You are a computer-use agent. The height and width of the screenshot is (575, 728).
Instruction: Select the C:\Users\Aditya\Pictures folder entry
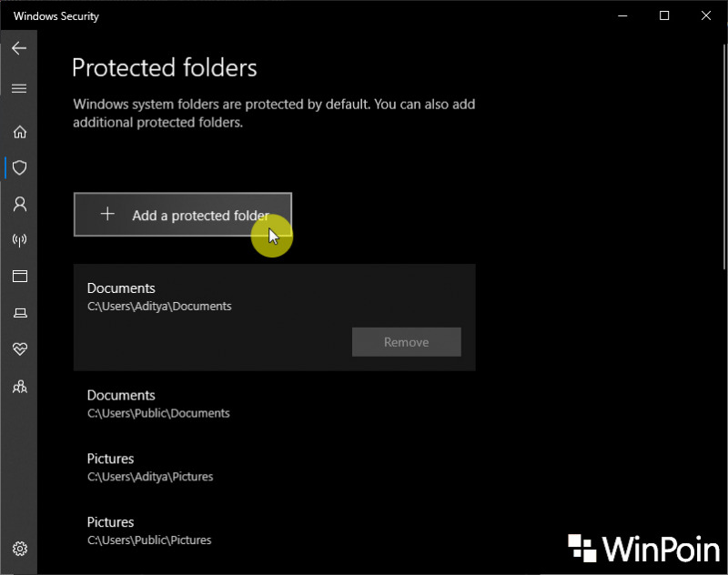point(275,468)
